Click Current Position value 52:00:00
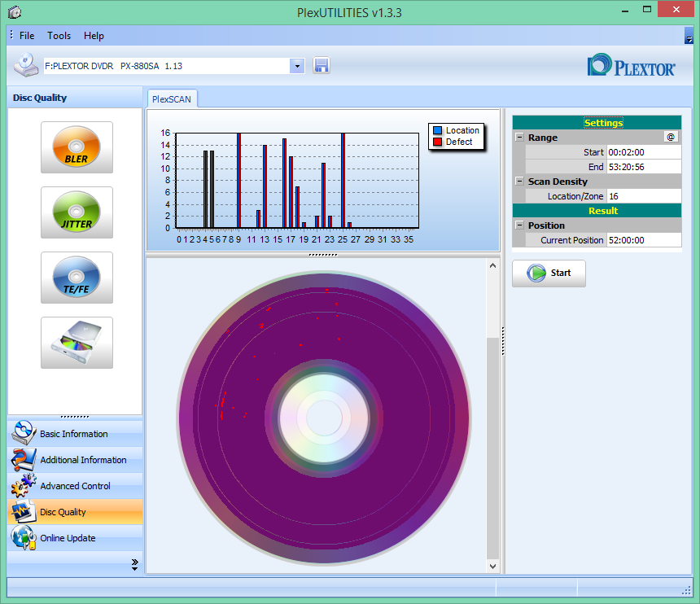The image size is (700, 604). click(x=644, y=240)
